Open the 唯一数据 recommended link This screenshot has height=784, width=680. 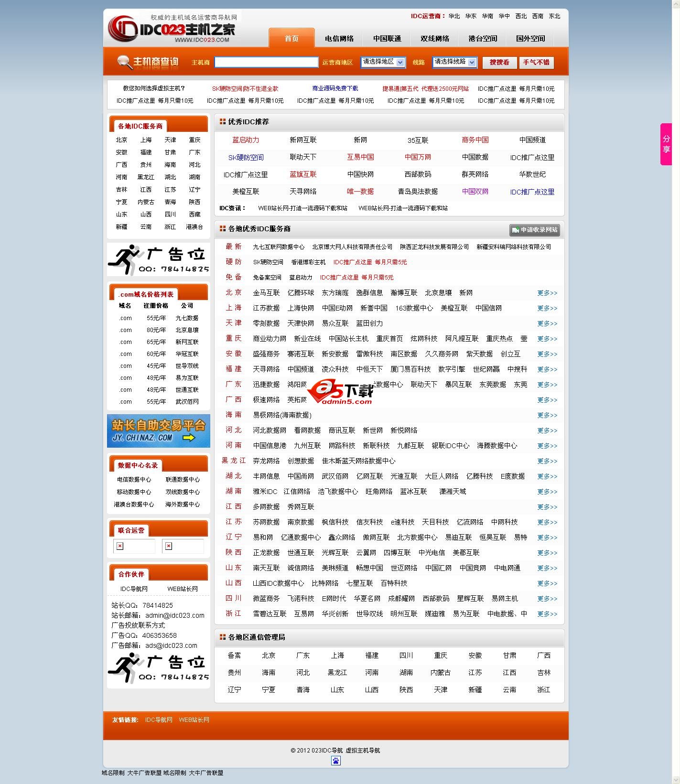360,192
